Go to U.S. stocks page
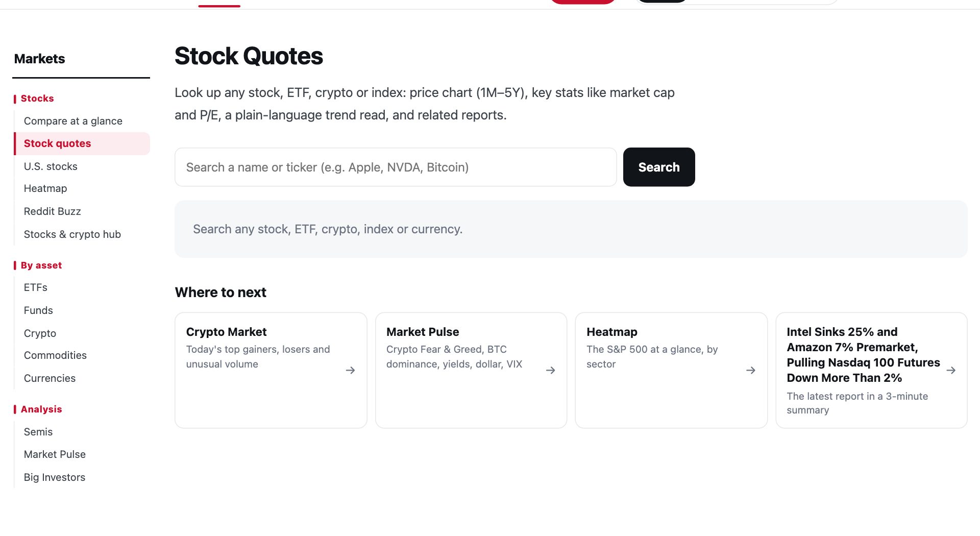This screenshot has width=980, height=536. click(51, 166)
